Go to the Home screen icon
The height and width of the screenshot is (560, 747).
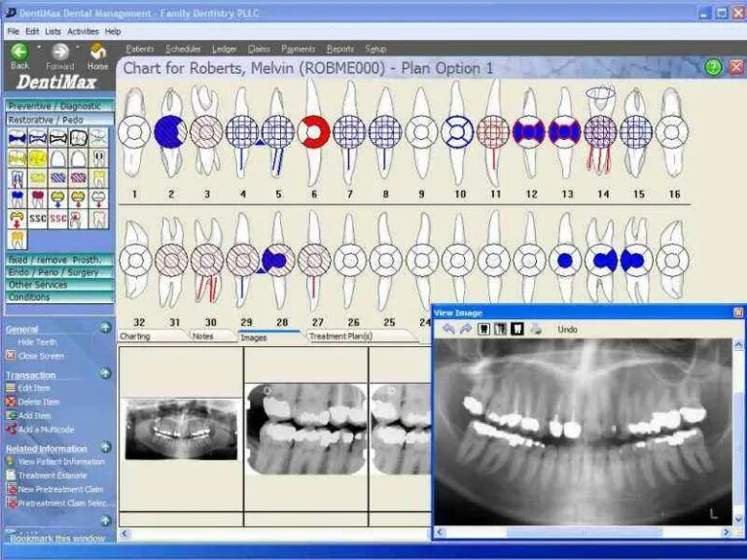coord(97,52)
